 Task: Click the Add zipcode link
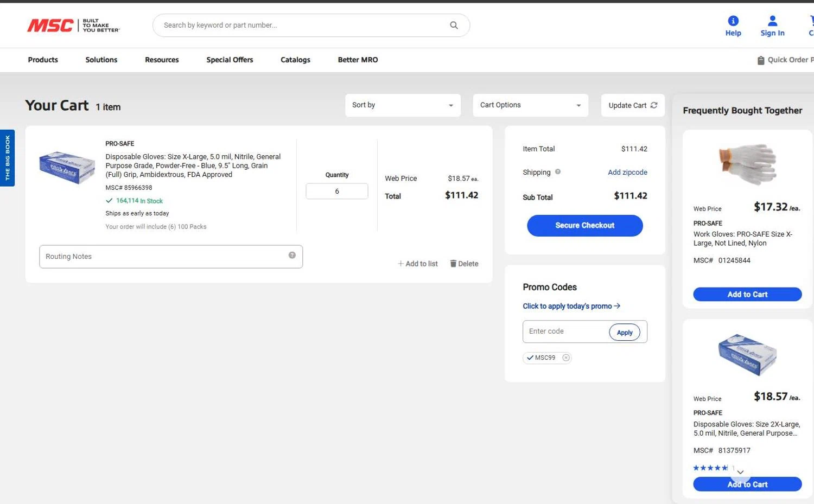tap(627, 173)
